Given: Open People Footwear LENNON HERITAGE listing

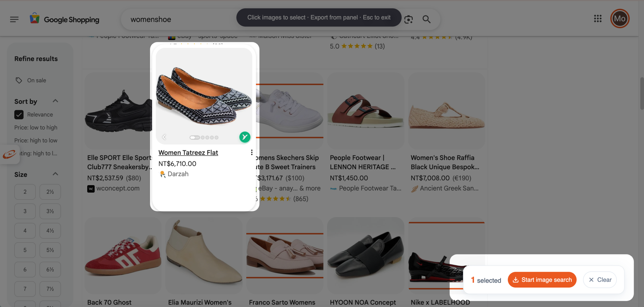Looking at the screenshot, I should pyautogui.click(x=363, y=162).
